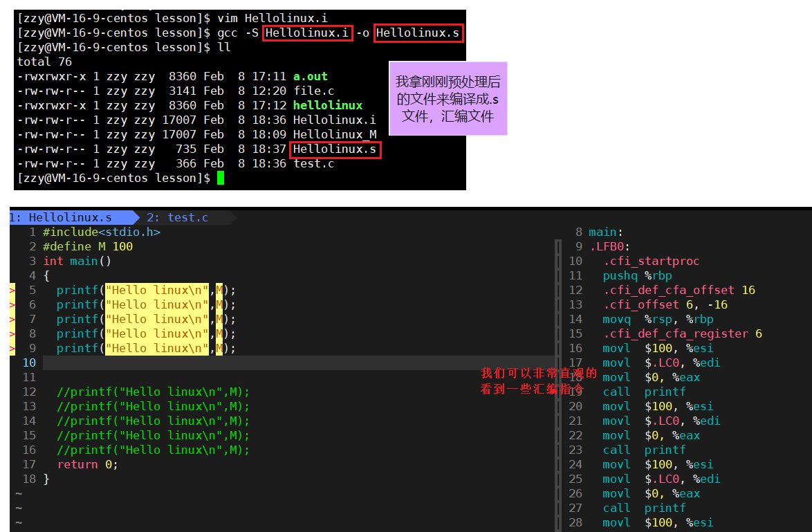Click the 18:37 timestamp in listing
812x532 pixels.
pos(269,149)
